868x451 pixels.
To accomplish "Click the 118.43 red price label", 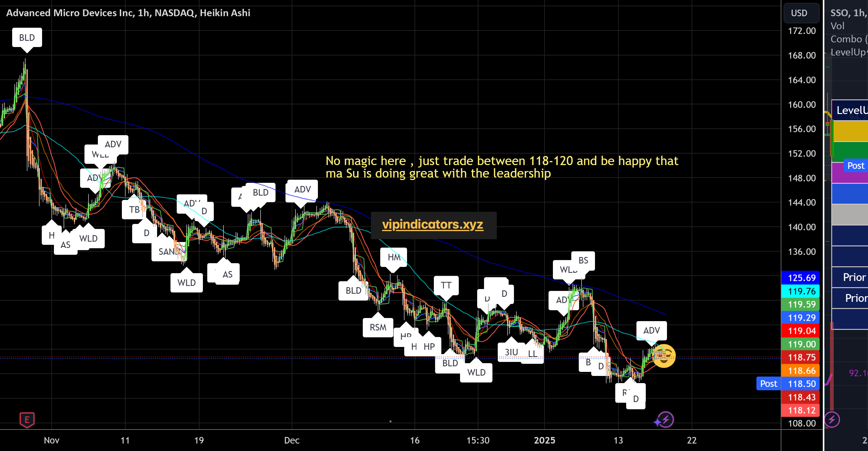I will [801, 397].
